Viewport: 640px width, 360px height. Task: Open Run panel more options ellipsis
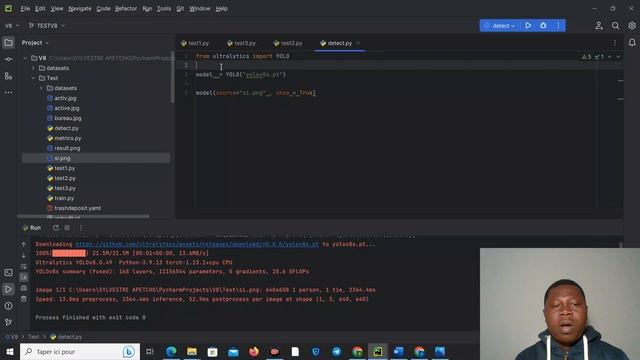coord(81,228)
